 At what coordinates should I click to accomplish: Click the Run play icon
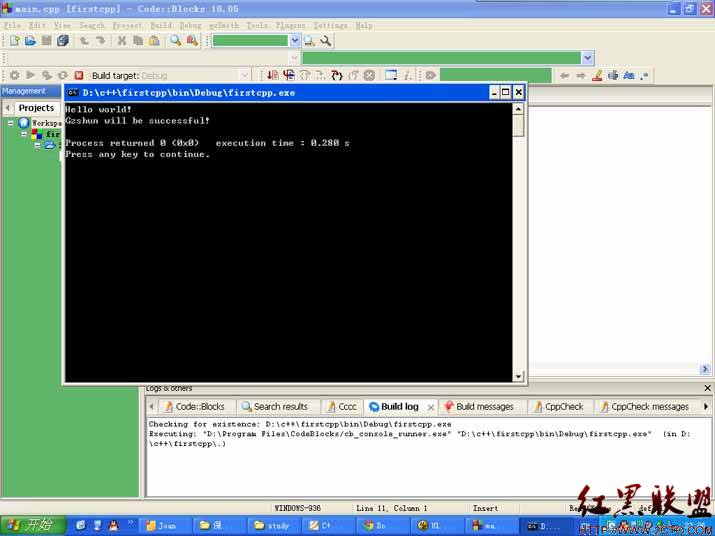tap(31, 75)
